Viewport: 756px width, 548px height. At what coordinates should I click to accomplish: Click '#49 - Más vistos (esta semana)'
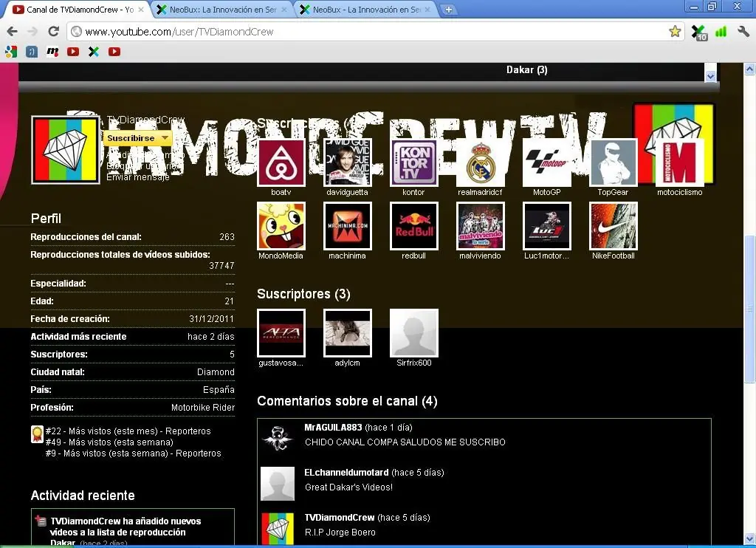[x=109, y=442]
